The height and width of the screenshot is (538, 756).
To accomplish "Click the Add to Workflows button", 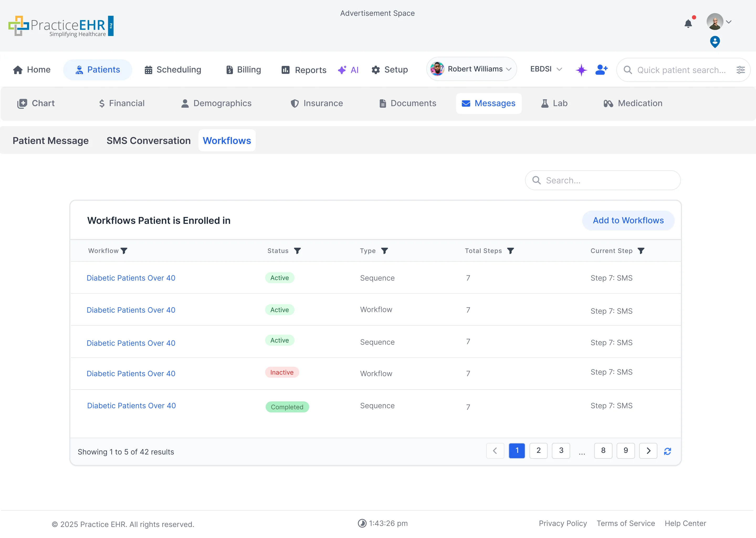I will [628, 220].
